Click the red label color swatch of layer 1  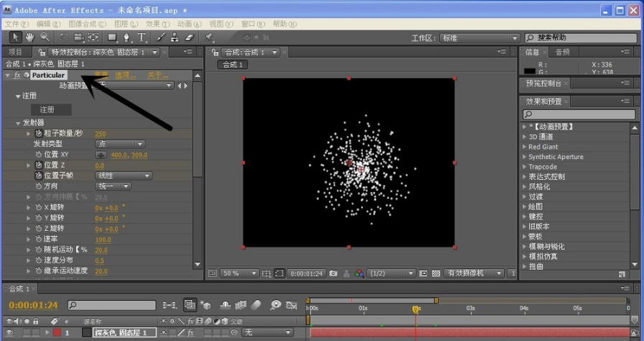56,333
